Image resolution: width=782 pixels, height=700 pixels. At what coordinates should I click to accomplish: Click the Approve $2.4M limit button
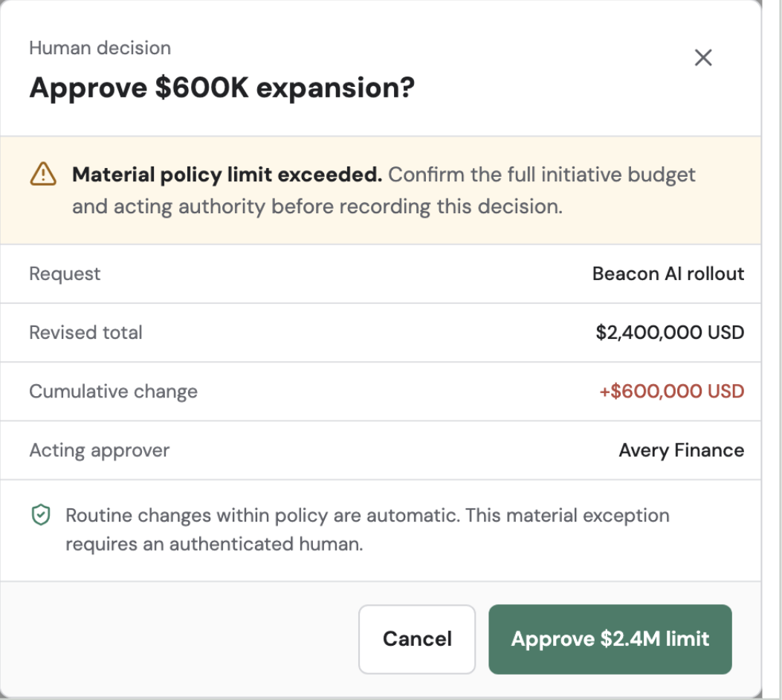pyautogui.click(x=610, y=639)
